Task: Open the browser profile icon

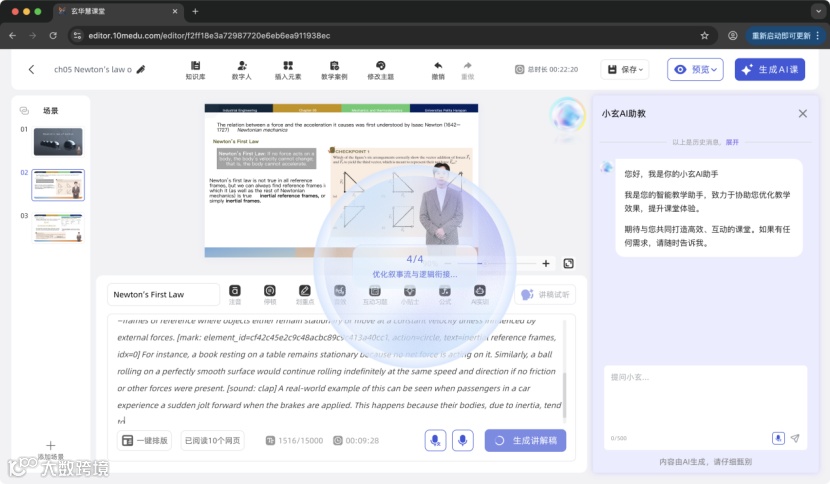Action: pos(733,35)
